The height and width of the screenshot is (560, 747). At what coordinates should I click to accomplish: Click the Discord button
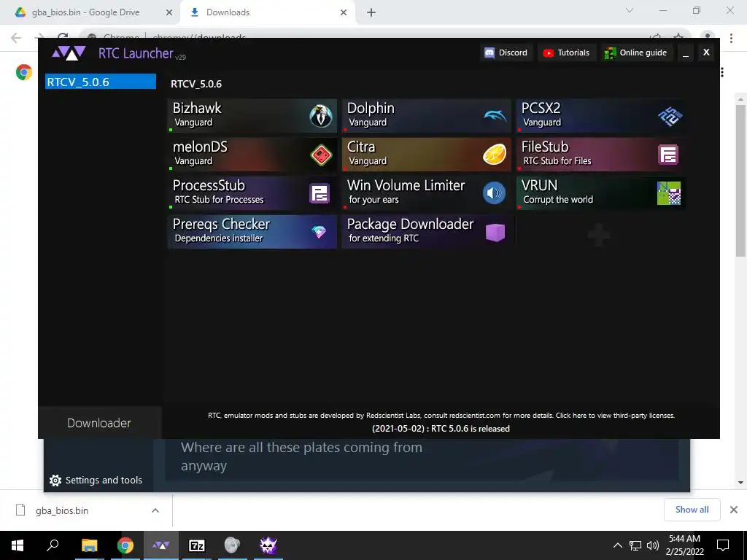pyautogui.click(x=506, y=52)
